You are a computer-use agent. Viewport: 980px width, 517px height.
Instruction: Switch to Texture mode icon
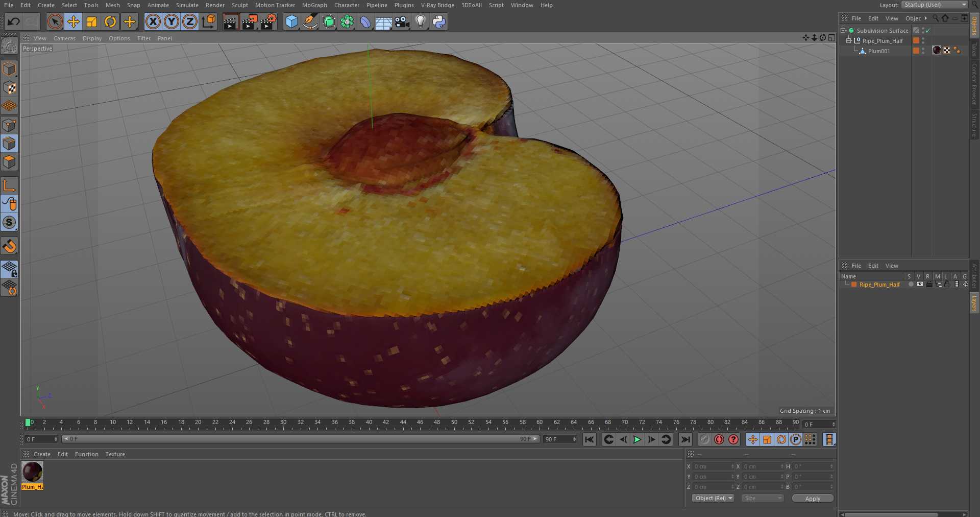9,87
